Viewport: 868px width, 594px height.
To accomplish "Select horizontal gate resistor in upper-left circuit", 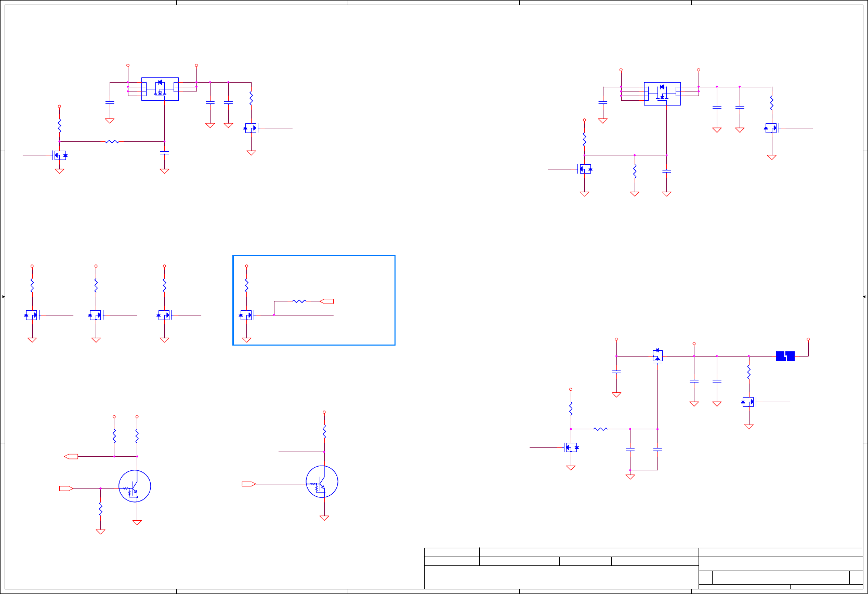I will click(x=112, y=141).
